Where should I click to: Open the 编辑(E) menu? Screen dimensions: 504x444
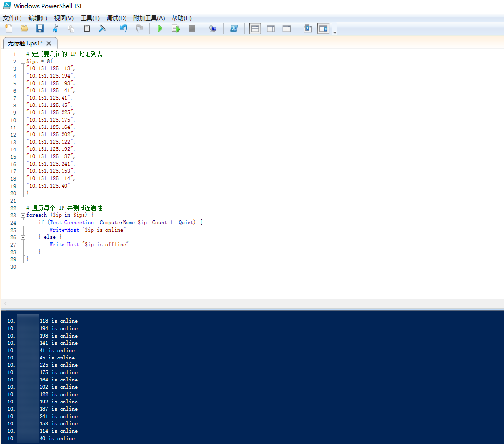coord(38,18)
